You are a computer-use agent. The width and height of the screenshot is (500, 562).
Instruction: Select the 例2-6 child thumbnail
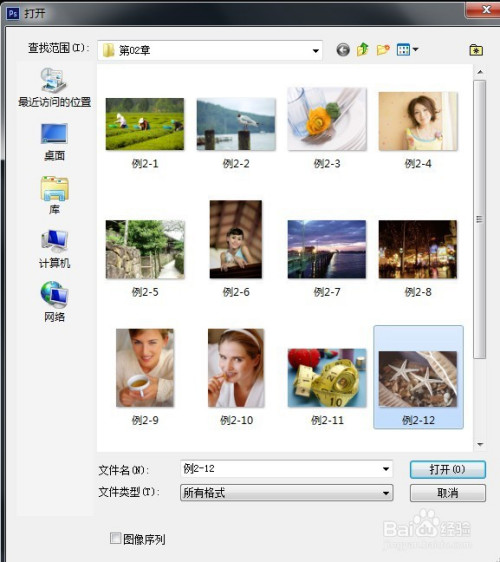[236, 239]
